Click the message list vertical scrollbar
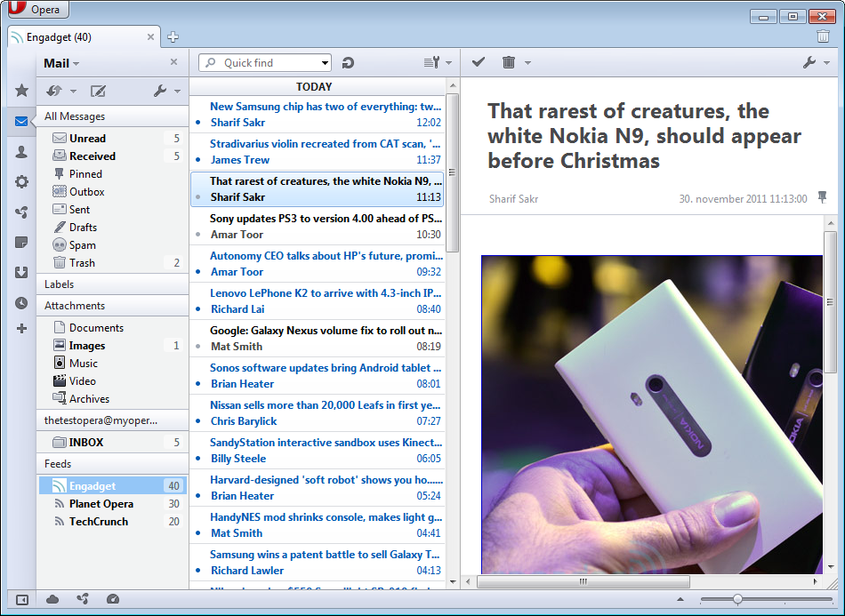The image size is (845, 616). tap(453, 172)
